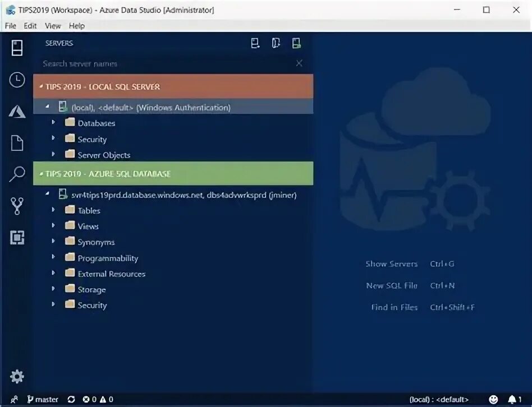Click the status bar remote indicator icon
The width and height of the screenshot is (532, 407).
point(14,400)
